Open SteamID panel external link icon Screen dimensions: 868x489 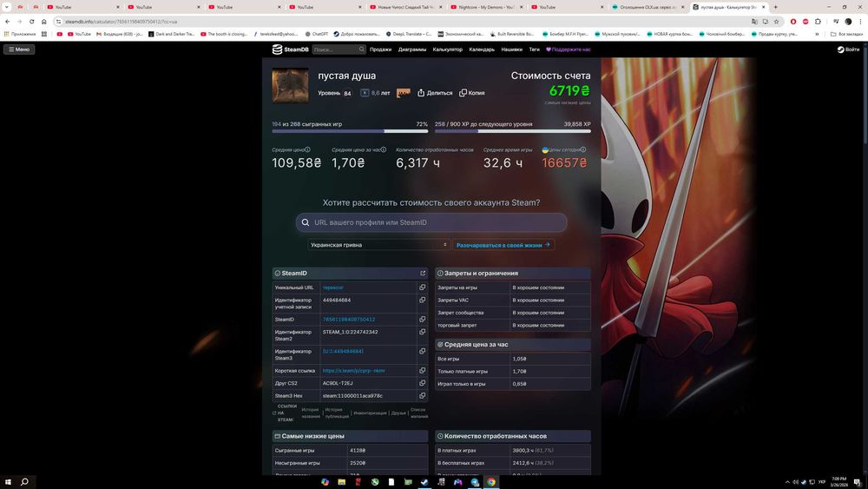[x=423, y=273]
